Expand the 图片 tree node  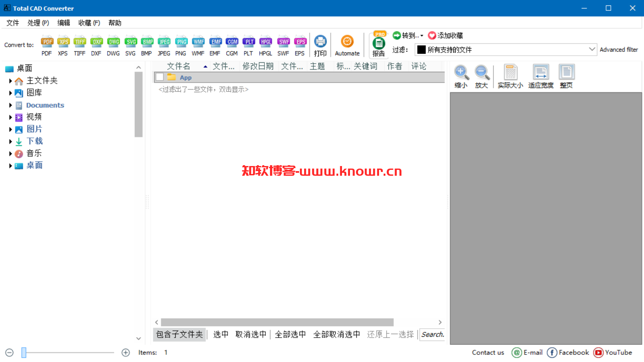[x=11, y=129]
